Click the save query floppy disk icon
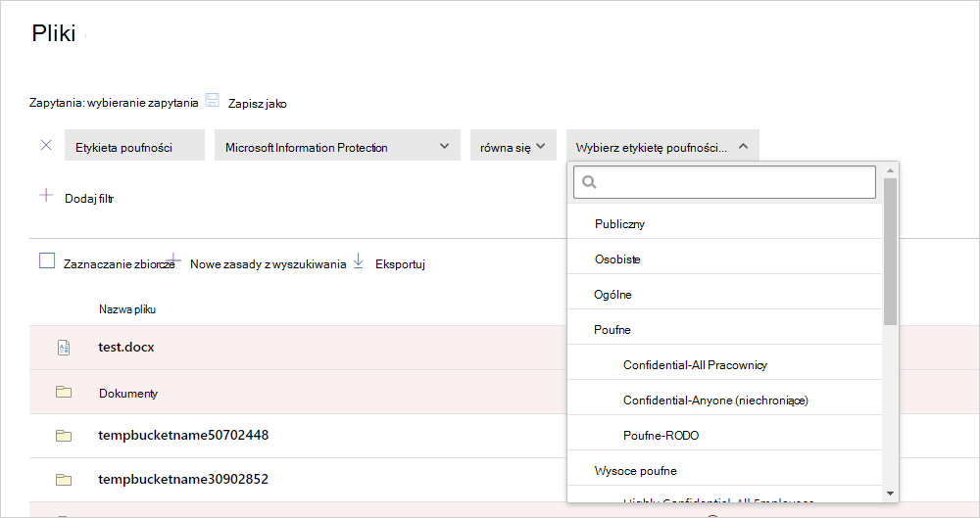Screen dimensions: 980x518 click(213, 100)
